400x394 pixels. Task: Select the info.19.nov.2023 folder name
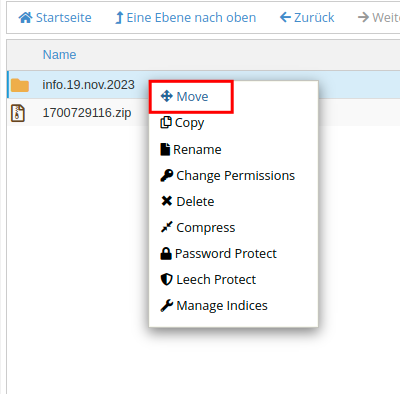click(x=88, y=85)
